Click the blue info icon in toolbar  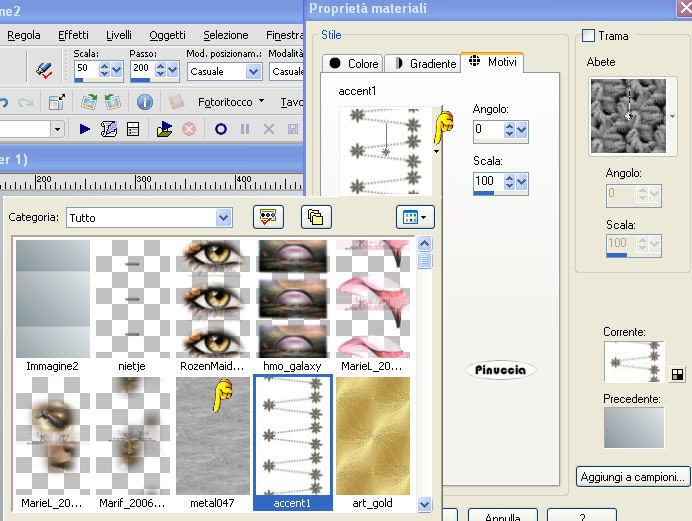coord(144,102)
